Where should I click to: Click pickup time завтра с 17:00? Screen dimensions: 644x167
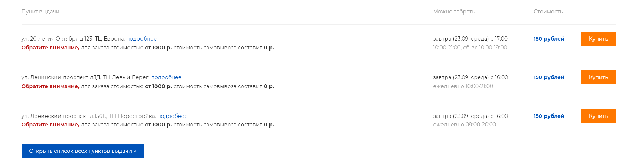(470, 39)
